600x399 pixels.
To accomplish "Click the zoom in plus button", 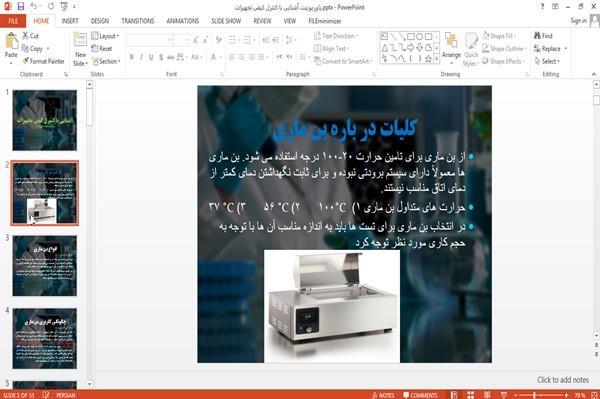I will [x=566, y=395].
